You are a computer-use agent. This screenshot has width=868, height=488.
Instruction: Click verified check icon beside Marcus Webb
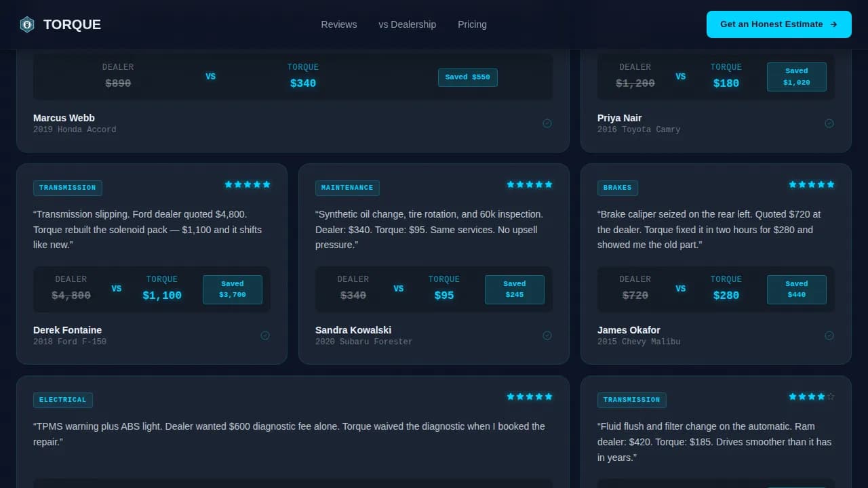[x=547, y=123]
